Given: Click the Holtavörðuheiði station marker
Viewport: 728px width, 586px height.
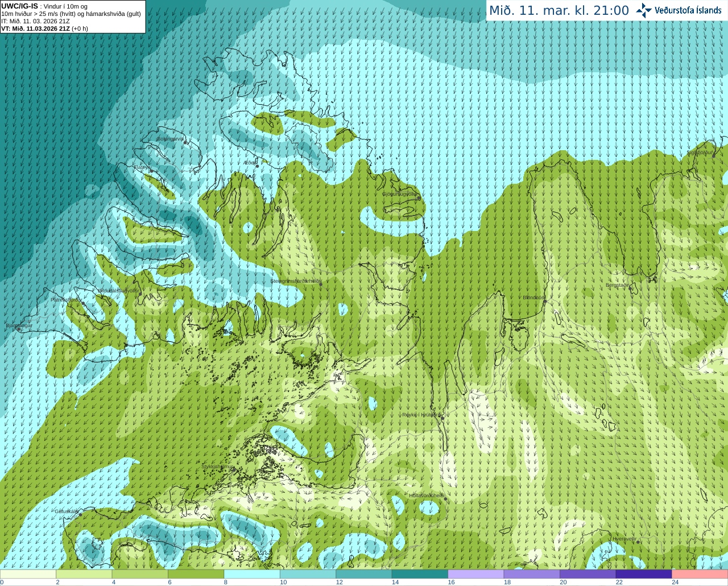Looking at the screenshot, I should (x=445, y=499).
